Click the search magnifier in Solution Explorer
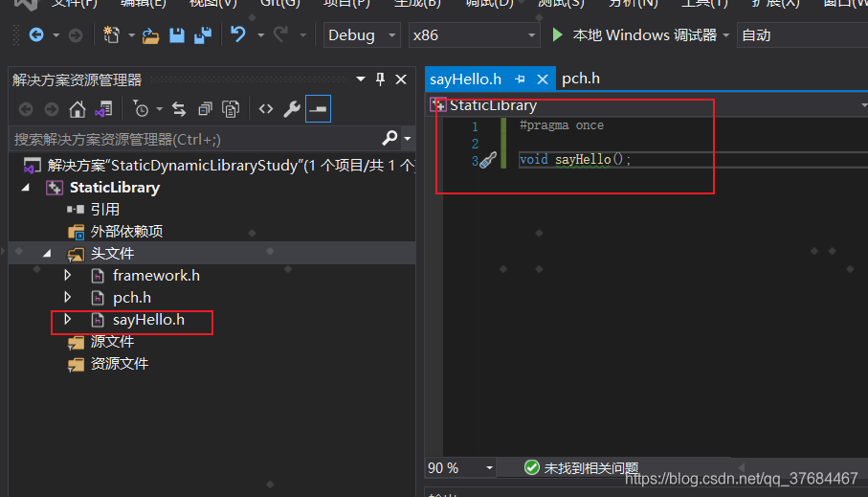Image resolution: width=868 pixels, height=497 pixels. click(x=389, y=137)
